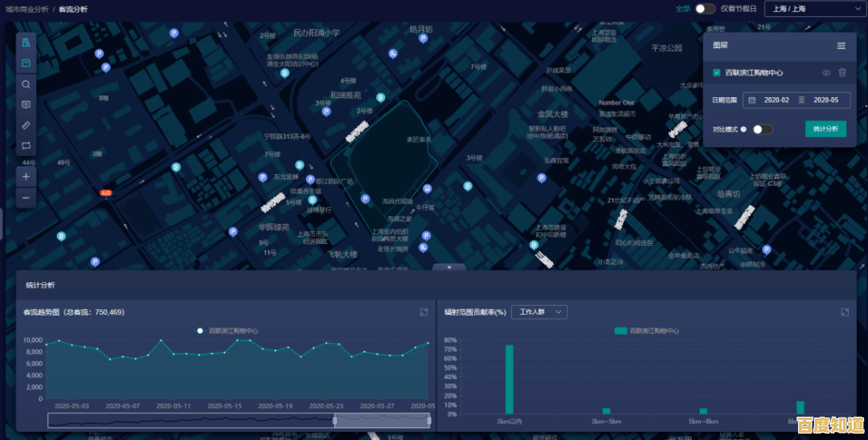Open the 工作人群 population dropdown
This screenshot has width=868, height=440.
tap(539, 312)
